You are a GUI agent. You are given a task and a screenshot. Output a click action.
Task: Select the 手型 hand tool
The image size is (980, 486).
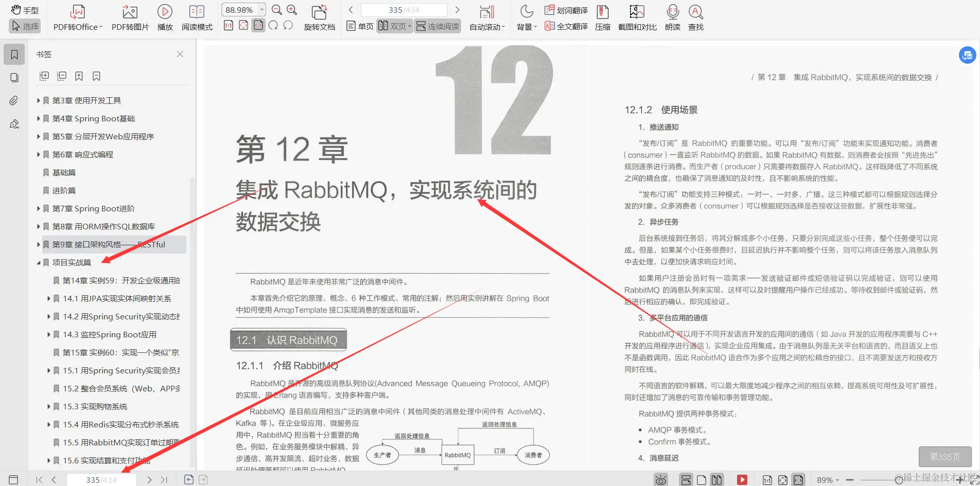point(24,9)
